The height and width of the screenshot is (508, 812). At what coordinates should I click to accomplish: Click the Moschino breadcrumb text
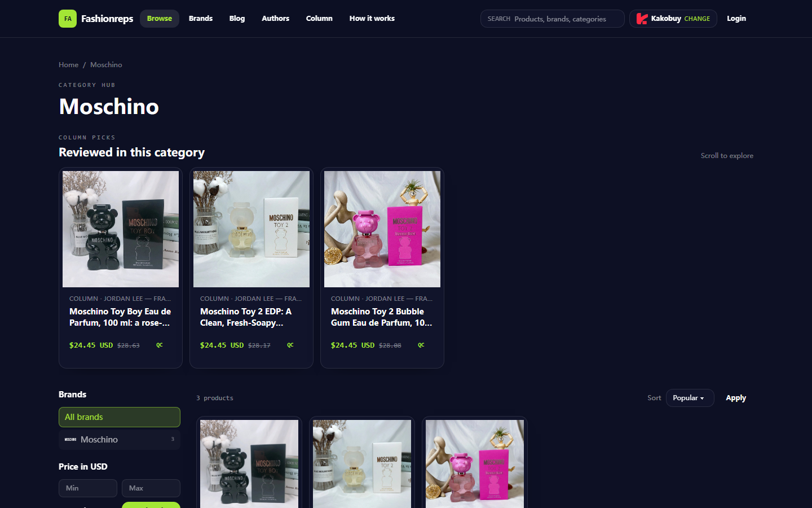coord(106,65)
